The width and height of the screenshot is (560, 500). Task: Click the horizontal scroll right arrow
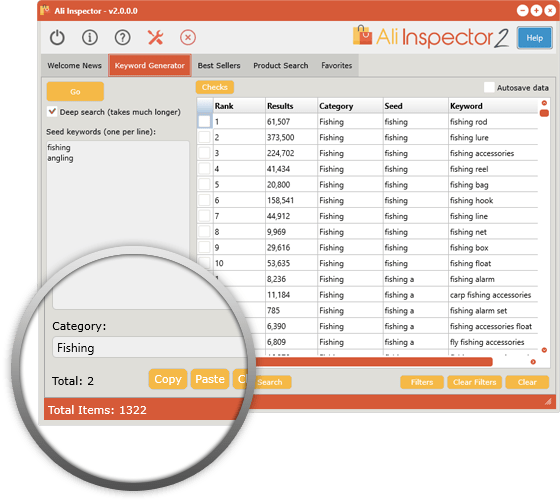[x=533, y=362]
